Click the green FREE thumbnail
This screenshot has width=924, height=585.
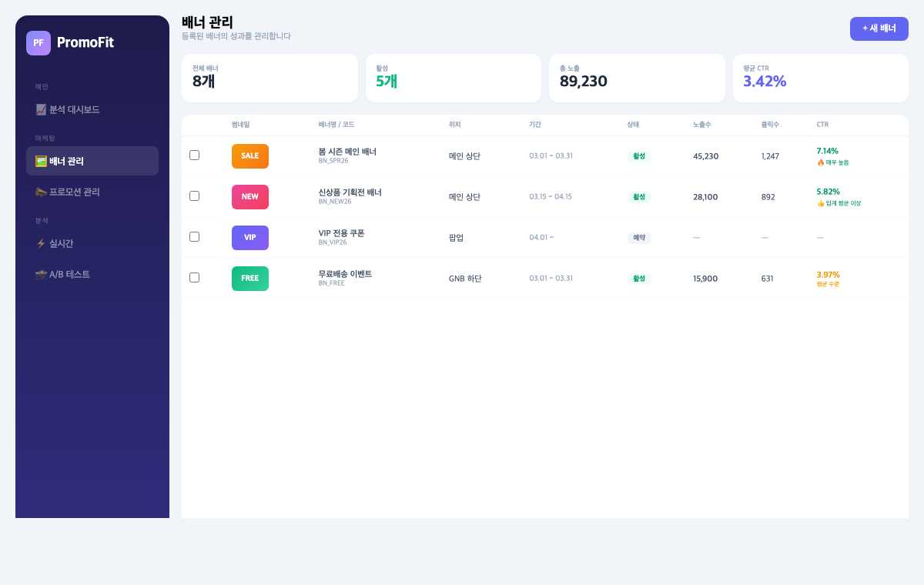250,279
